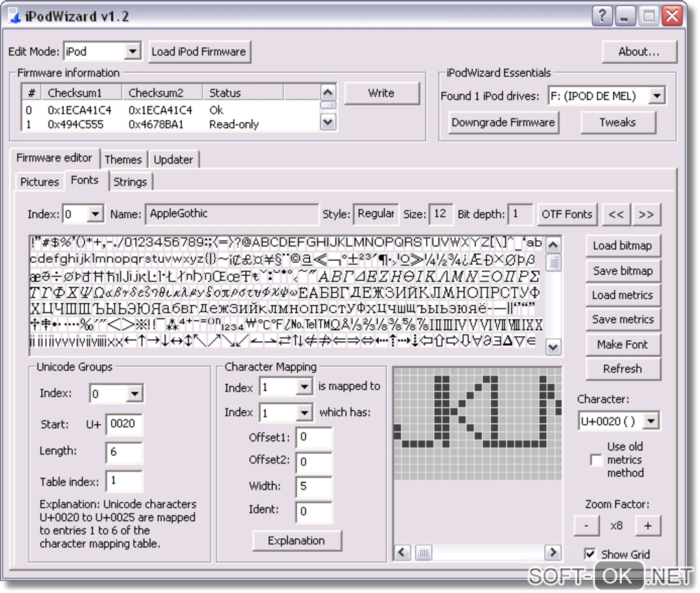Click the iPodWizard title bar app icon

tap(14, 16)
